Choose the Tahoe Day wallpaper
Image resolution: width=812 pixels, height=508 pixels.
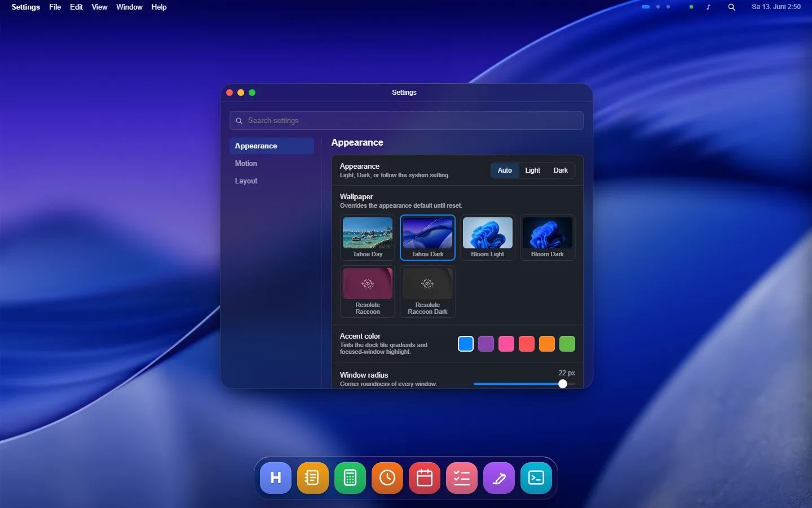[x=368, y=238]
